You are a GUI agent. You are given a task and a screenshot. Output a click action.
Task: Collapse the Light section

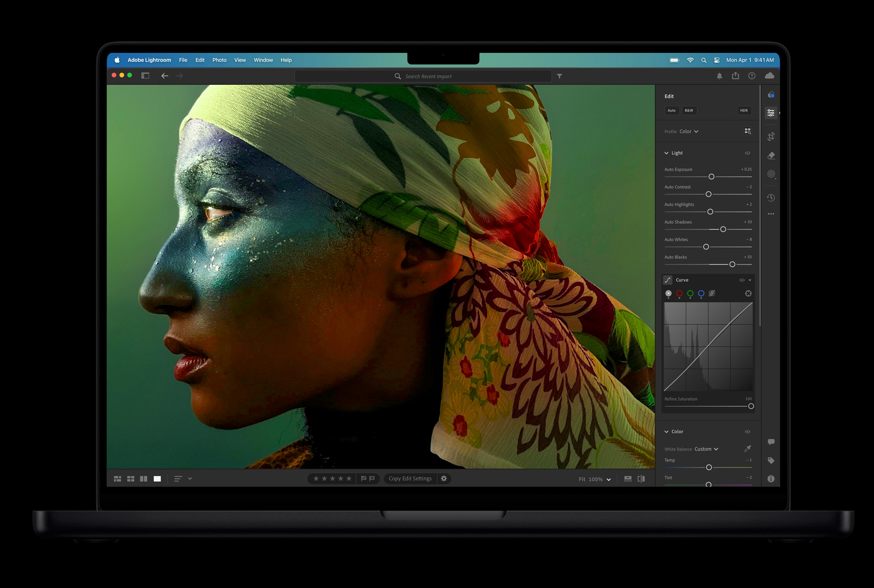coord(666,153)
